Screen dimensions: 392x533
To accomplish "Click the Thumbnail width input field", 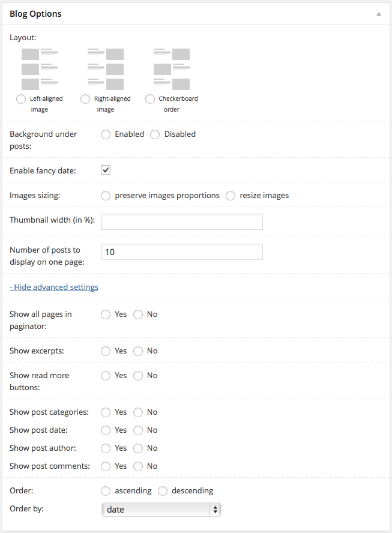I will tap(182, 222).
